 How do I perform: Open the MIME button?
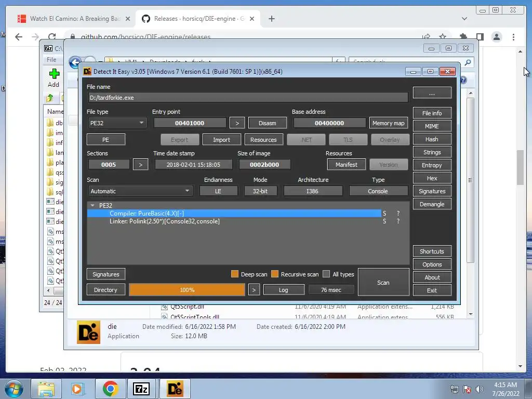pos(432,126)
